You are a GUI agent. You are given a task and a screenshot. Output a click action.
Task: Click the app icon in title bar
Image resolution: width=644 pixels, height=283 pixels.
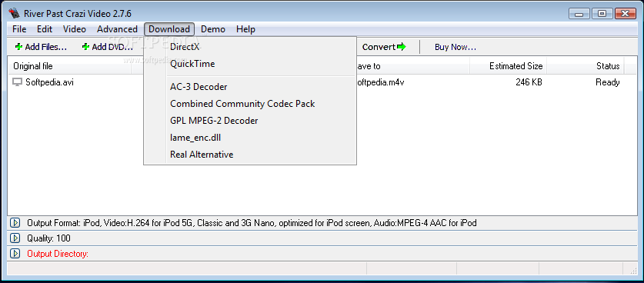[x=15, y=13]
